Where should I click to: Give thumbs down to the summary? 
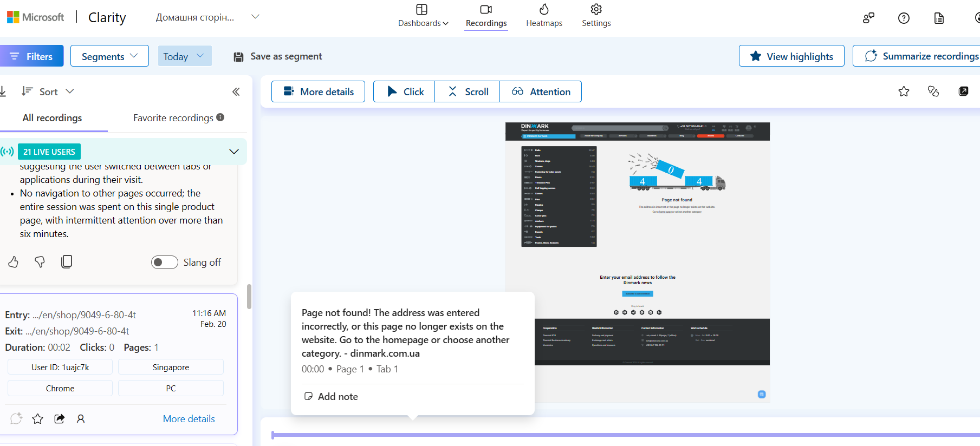coord(40,262)
